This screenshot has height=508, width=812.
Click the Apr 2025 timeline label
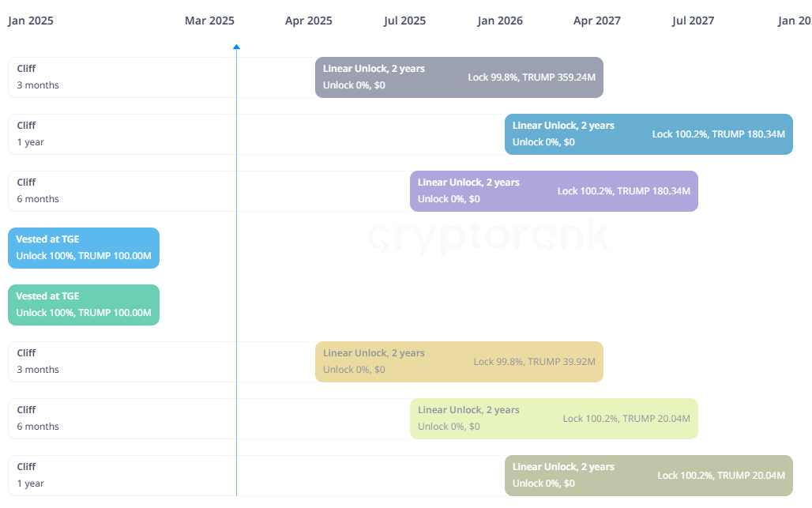(309, 21)
